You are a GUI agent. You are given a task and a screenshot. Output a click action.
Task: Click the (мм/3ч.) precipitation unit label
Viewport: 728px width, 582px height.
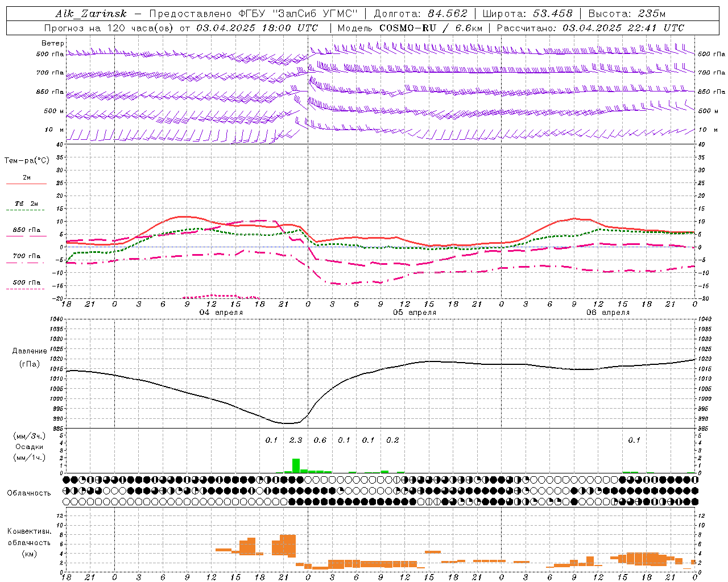(30, 436)
